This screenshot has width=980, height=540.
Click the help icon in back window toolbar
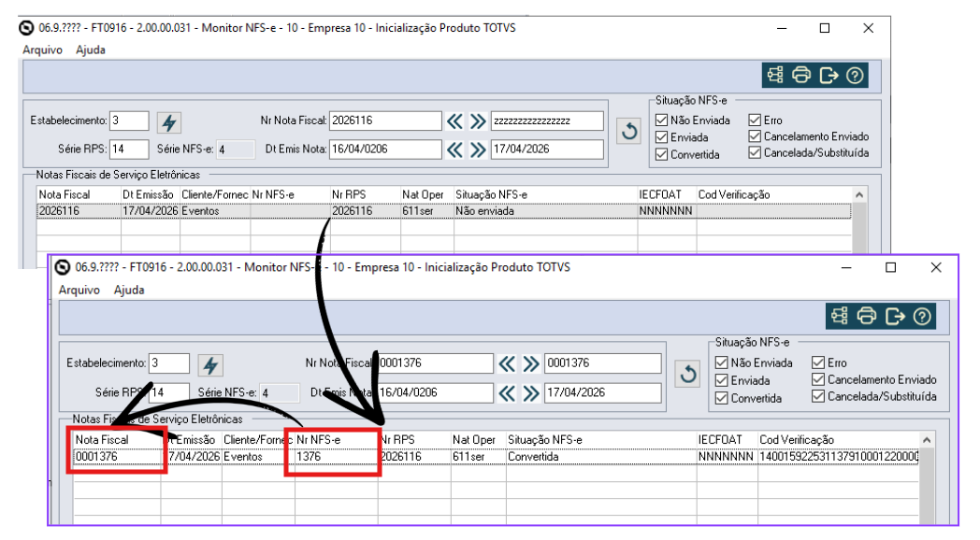pyautogui.click(x=855, y=75)
